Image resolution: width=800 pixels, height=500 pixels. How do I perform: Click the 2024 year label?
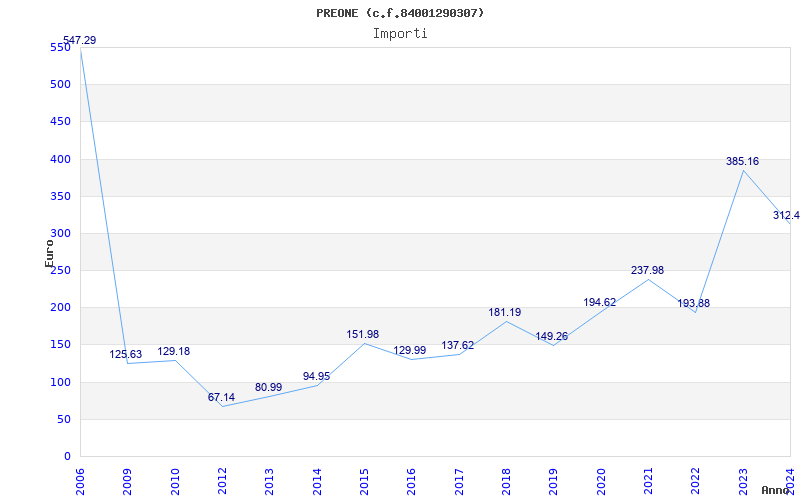click(x=791, y=482)
